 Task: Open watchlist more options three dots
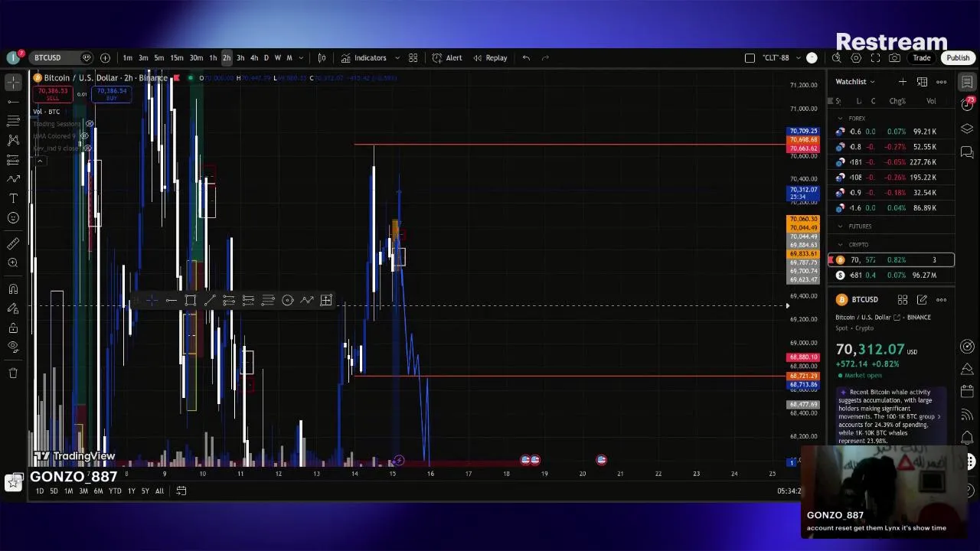pyautogui.click(x=941, y=81)
